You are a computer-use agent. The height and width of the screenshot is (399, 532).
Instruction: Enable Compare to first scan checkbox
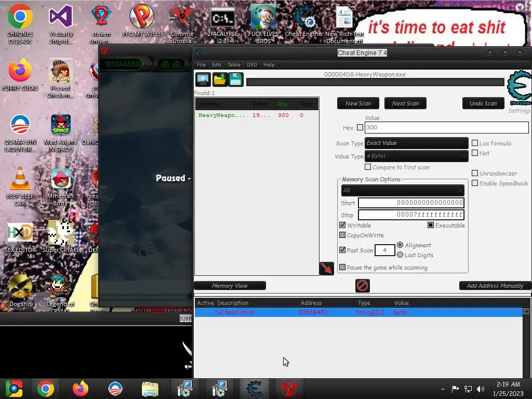pyautogui.click(x=368, y=167)
